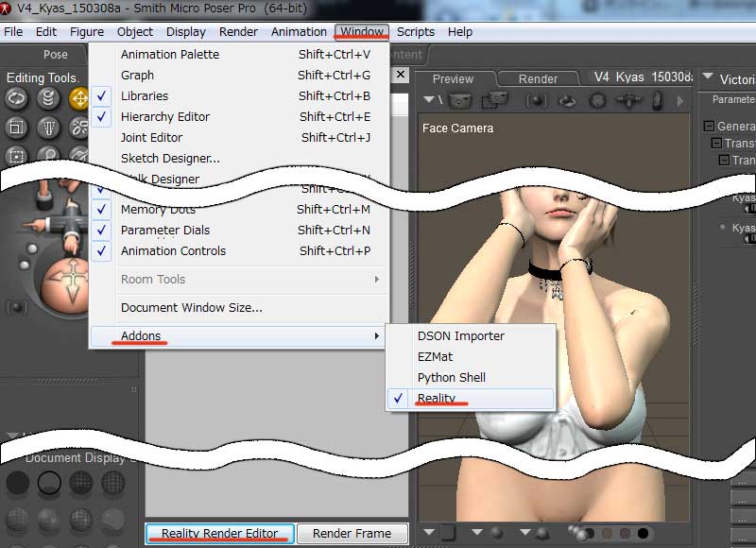Select the fourth mesh sphere display style

pyautogui.click(x=112, y=483)
